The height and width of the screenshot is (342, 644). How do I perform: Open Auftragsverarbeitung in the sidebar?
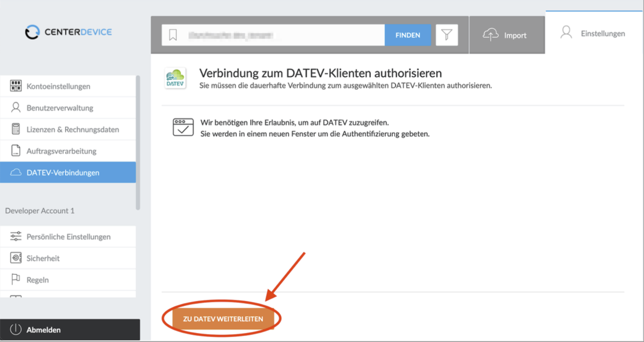[x=68, y=151]
